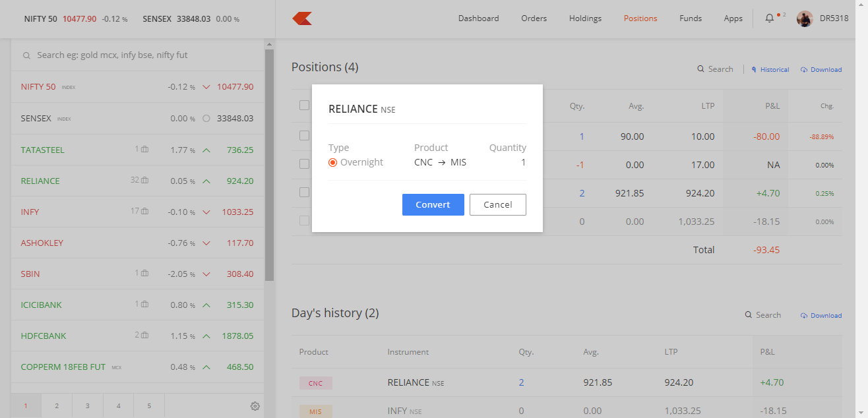Sort positions by Qty. column header

pyautogui.click(x=577, y=105)
